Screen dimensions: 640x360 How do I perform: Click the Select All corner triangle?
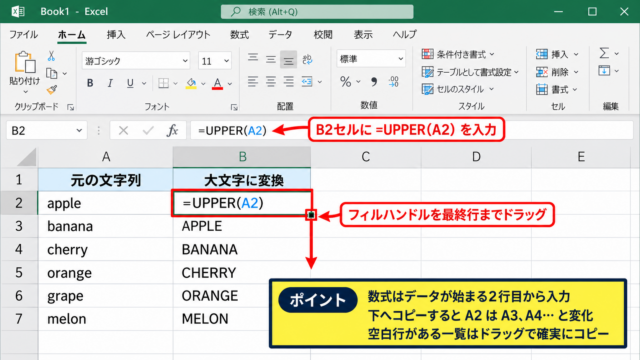tap(27, 158)
